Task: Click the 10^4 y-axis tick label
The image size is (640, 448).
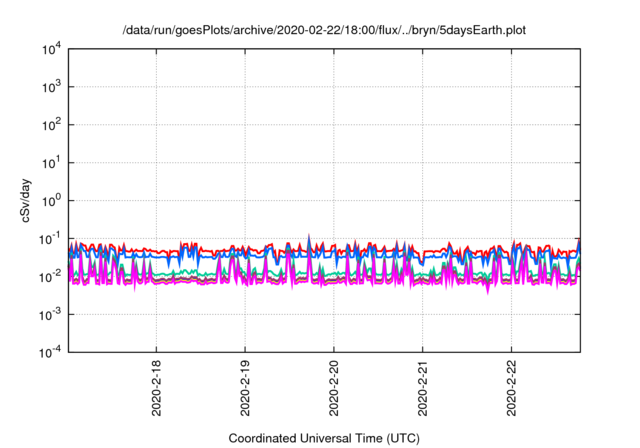Action: (x=52, y=49)
